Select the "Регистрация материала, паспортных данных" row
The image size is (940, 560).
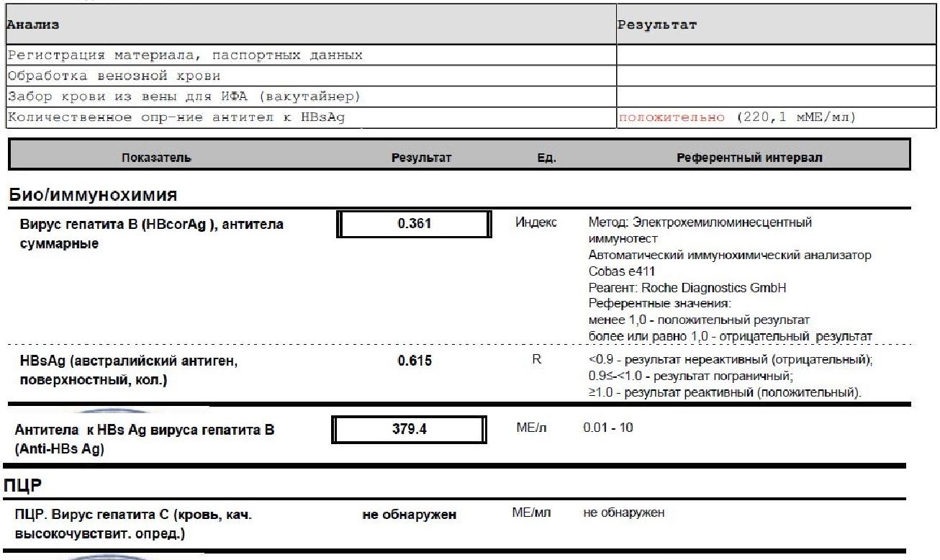point(184,55)
